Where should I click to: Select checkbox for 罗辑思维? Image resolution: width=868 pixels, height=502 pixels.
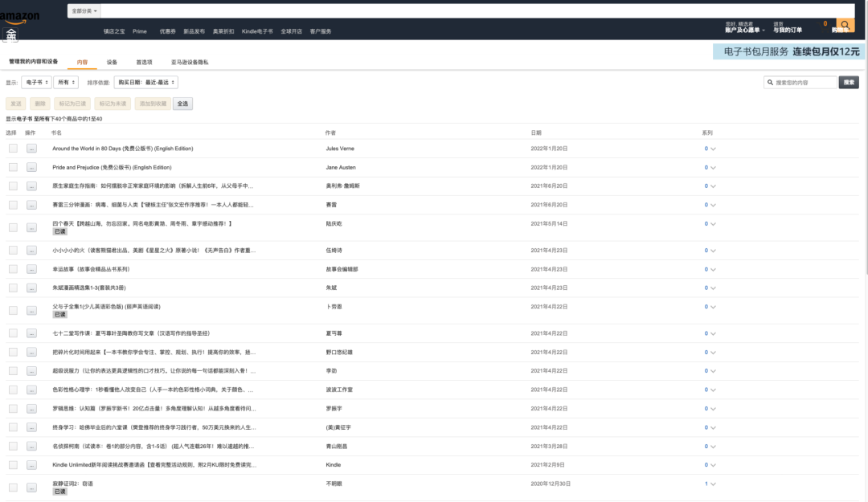pyautogui.click(x=14, y=409)
